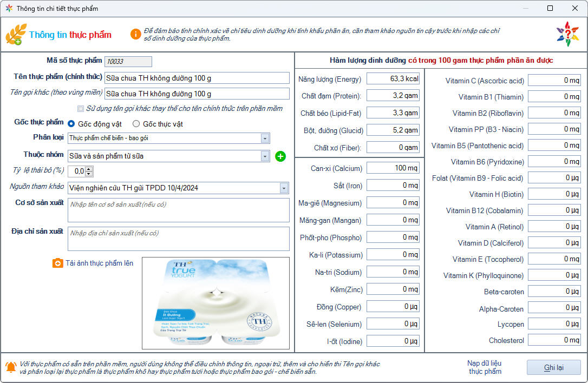
Task: Select the Gốc động vật radio button
Action: [71, 124]
